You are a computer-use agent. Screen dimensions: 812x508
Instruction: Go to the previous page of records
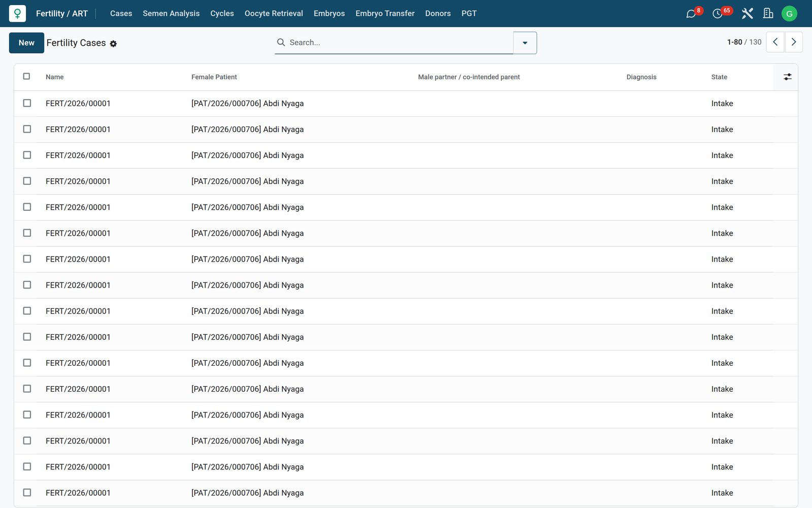[x=775, y=42]
